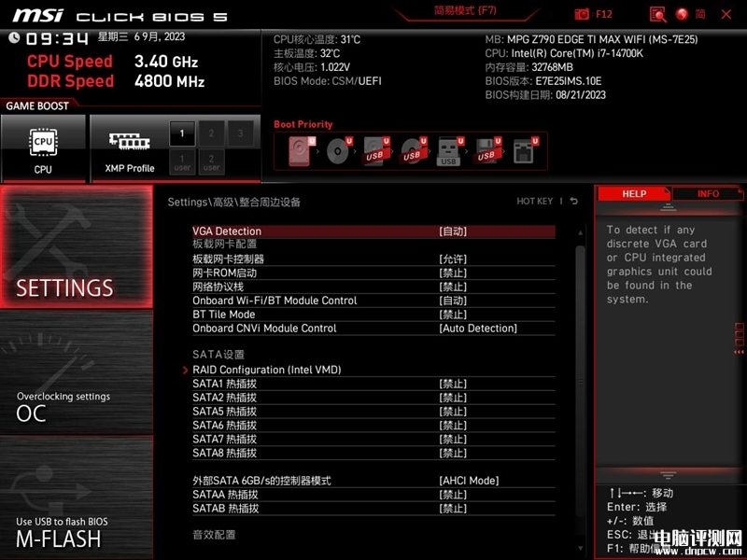Select the USB key boot device icon
Viewport: 747px width, 560px height.
(x=450, y=151)
